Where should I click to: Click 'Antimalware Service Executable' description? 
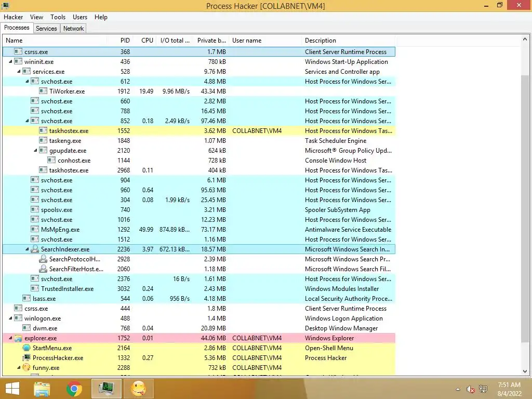(x=348, y=229)
